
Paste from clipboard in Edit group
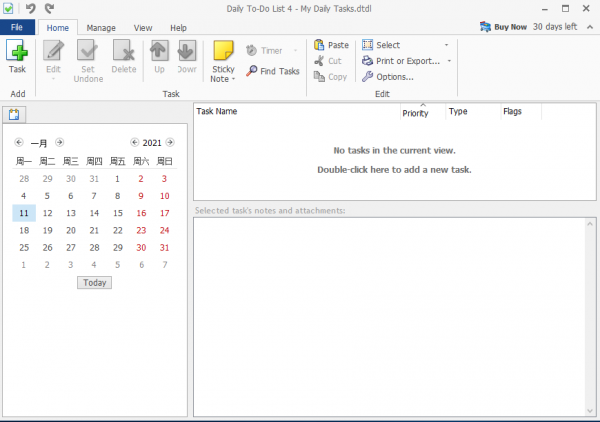coord(331,45)
